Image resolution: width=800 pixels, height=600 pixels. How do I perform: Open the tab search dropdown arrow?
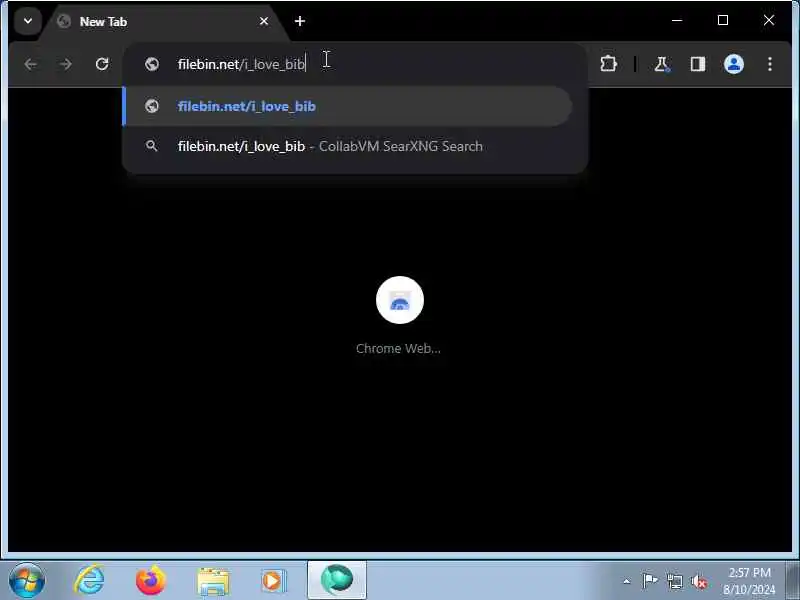point(28,21)
